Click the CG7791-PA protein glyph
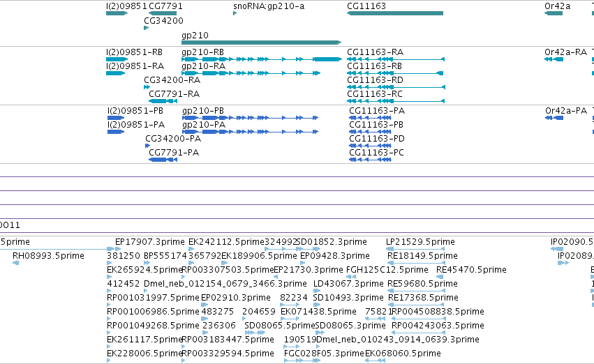The height and width of the screenshot is (364, 594). pos(163,160)
